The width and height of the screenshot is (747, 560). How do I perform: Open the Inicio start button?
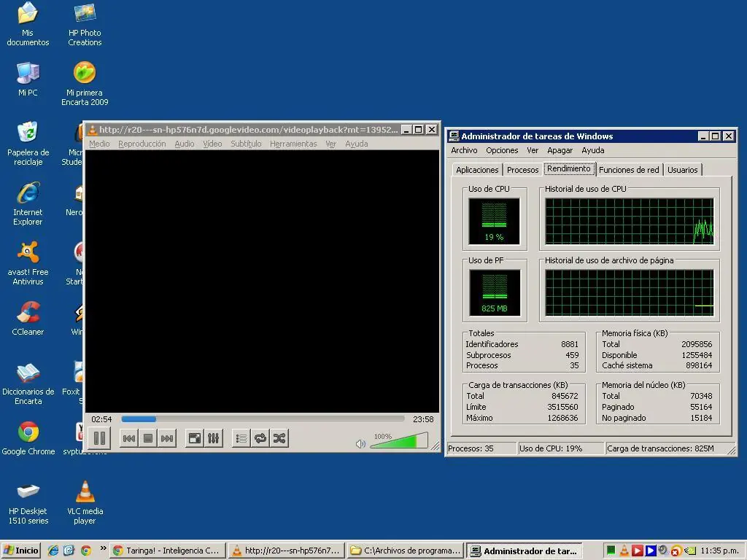[21, 551]
